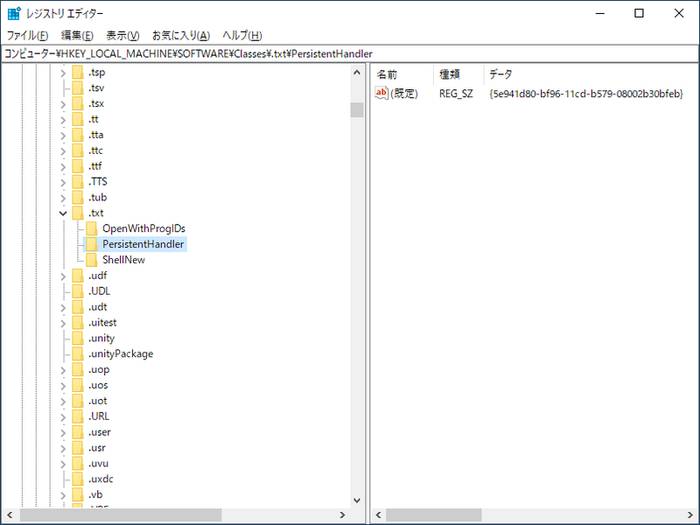
Task: Click the .UDL folder icon
Action: [x=78, y=292]
